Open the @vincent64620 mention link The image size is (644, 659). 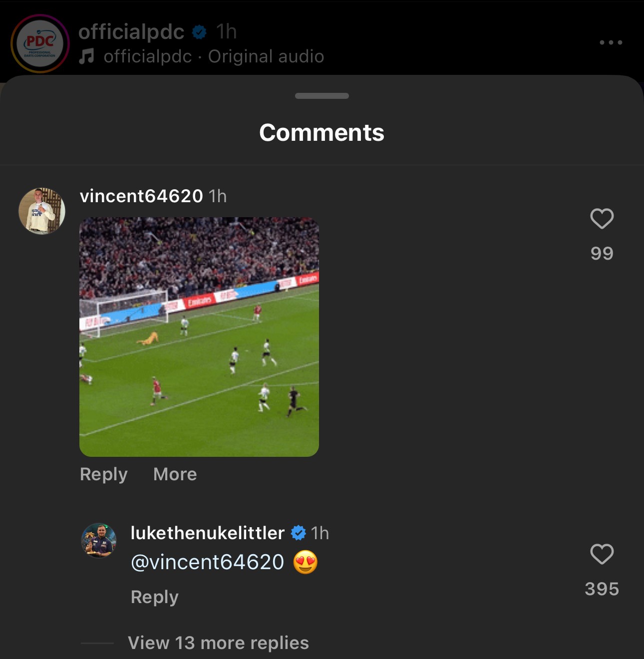[x=207, y=562]
